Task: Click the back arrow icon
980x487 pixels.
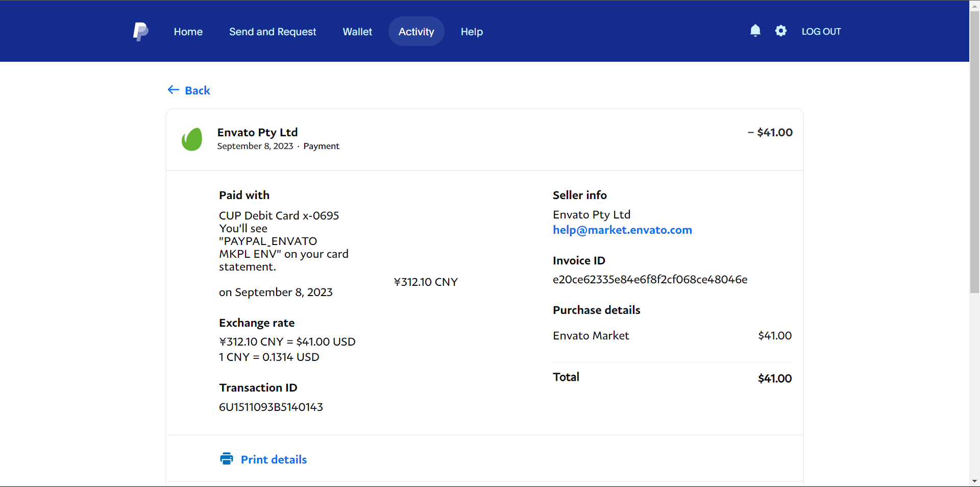Action: pyautogui.click(x=174, y=90)
